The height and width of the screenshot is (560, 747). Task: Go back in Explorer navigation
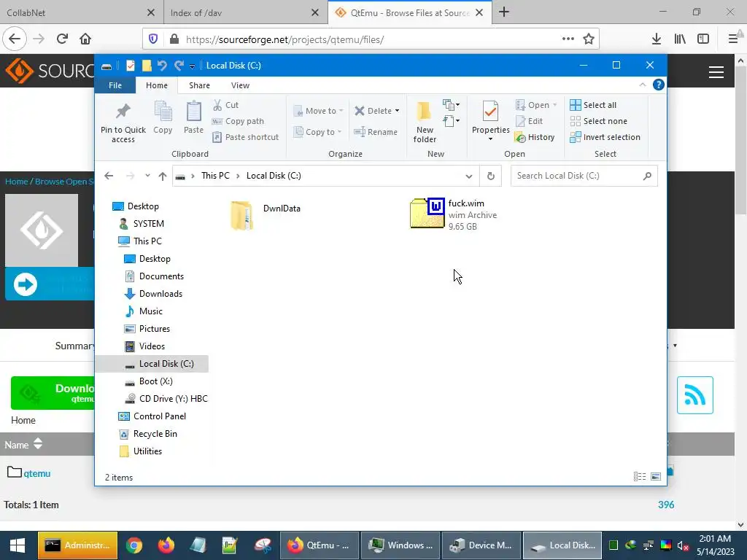click(109, 176)
